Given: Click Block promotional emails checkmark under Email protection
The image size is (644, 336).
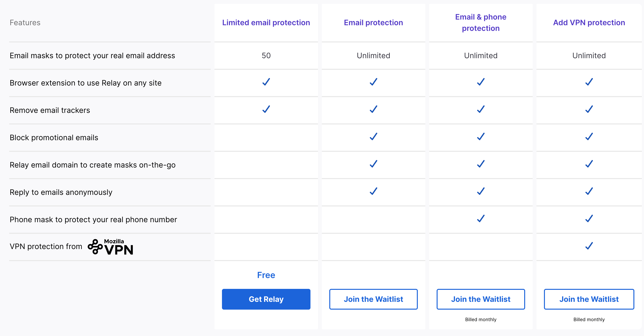Looking at the screenshot, I should click(374, 136).
